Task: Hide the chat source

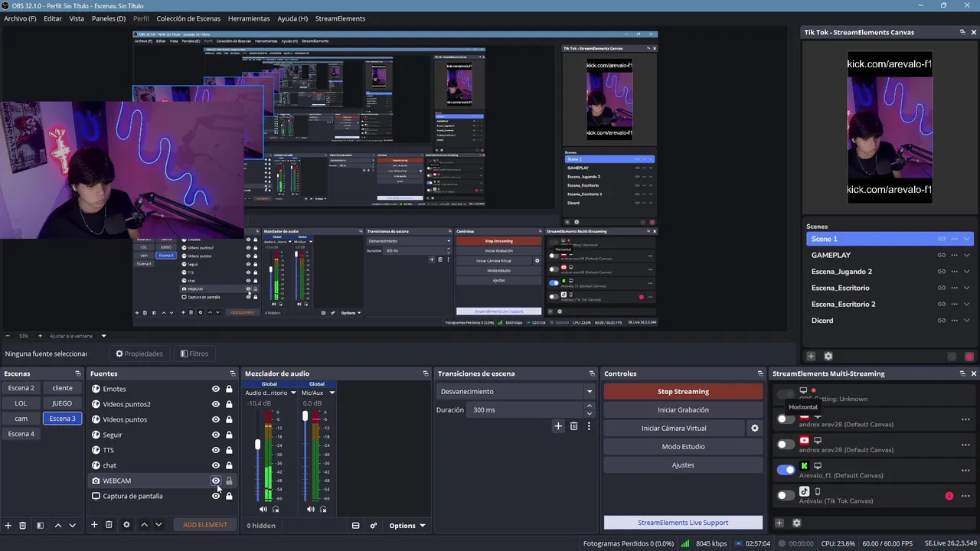Action: [x=216, y=465]
